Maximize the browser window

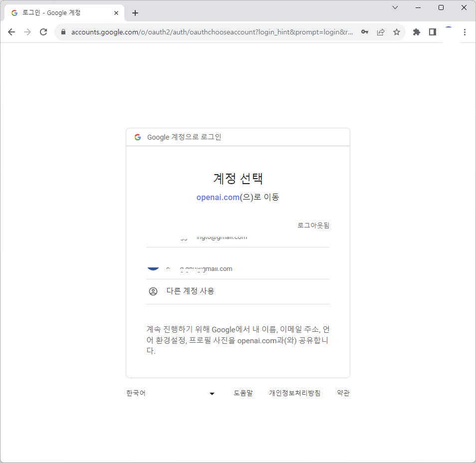pos(441,7)
